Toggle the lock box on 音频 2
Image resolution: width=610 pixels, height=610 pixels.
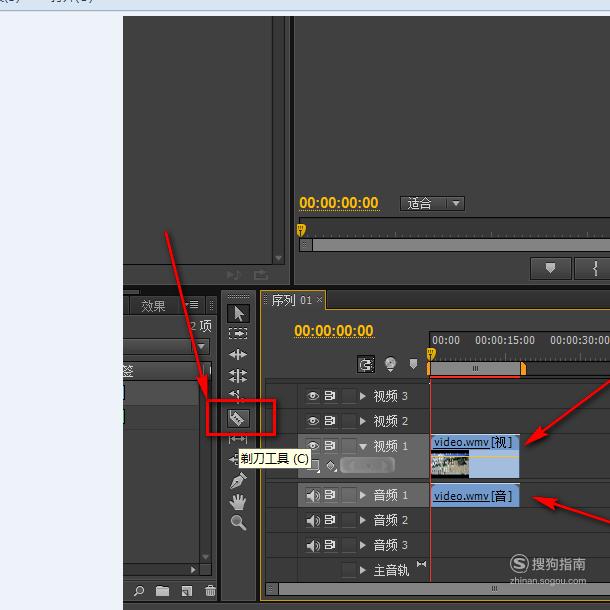click(x=349, y=520)
